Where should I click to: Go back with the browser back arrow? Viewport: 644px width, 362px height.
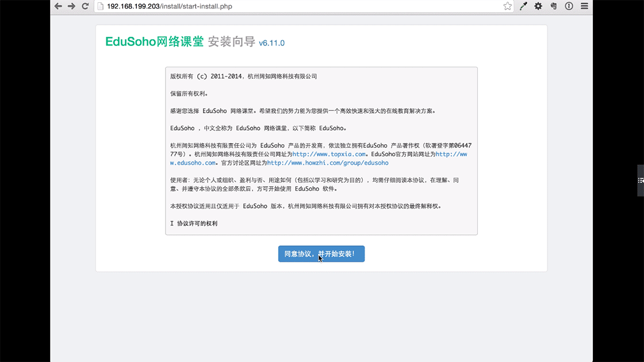pos(58,6)
